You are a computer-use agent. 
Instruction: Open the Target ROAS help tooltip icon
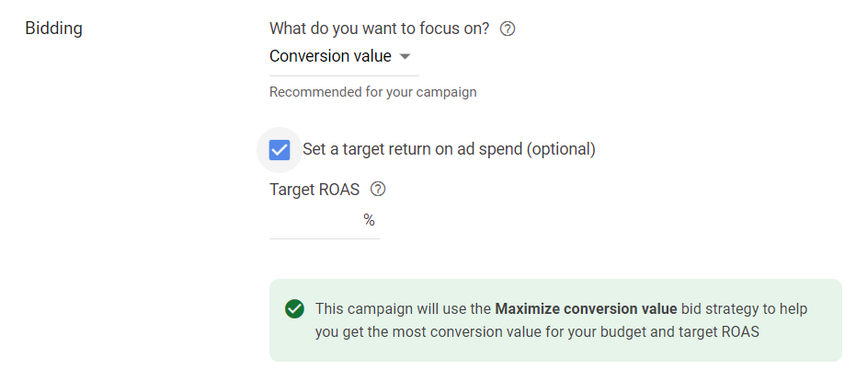coord(377,190)
